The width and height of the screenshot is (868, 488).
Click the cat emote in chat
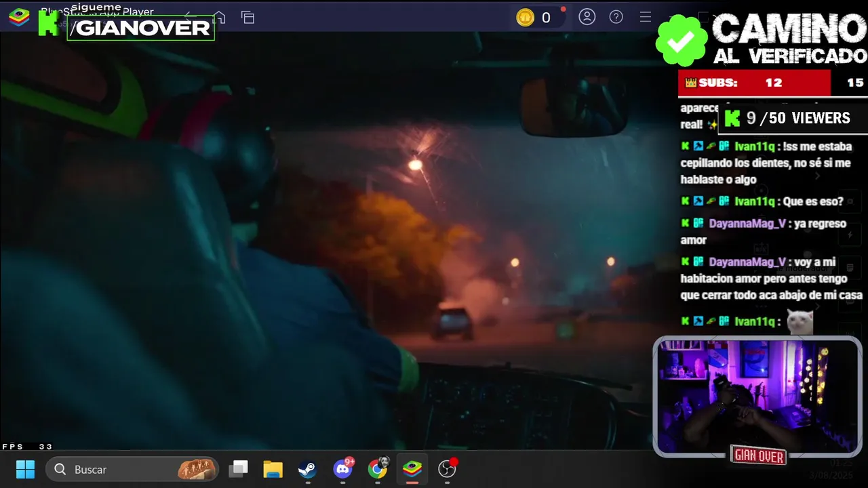[x=800, y=321]
